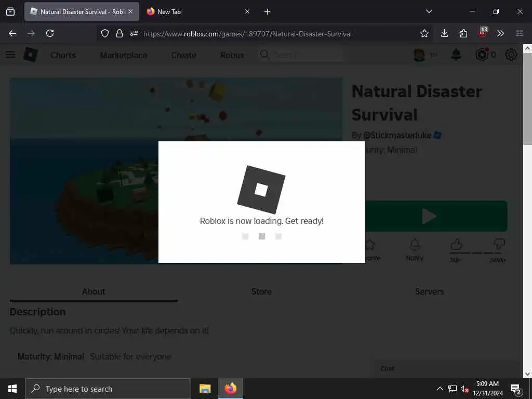Click the Natural Disaster Survival game title
Viewport: 532px width, 399px height.
[417, 103]
